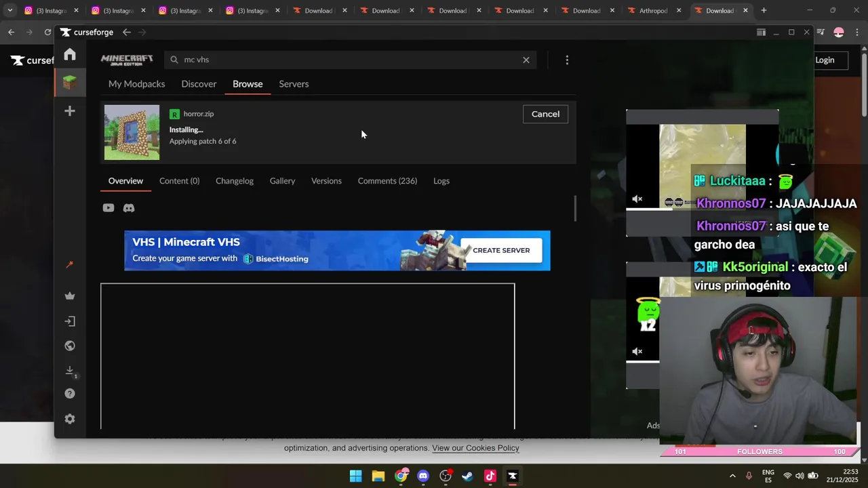Open the Logs tab

441,181
